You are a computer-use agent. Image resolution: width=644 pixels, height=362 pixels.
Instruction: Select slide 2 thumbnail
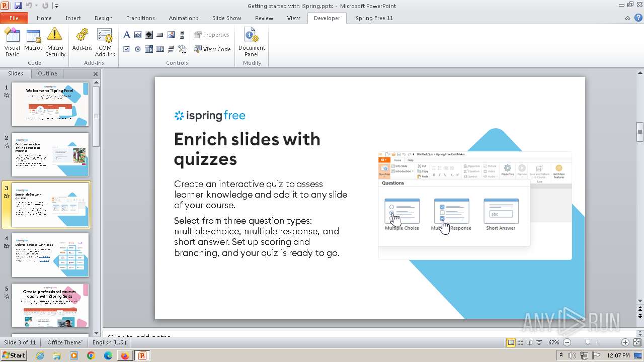(x=50, y=154)
